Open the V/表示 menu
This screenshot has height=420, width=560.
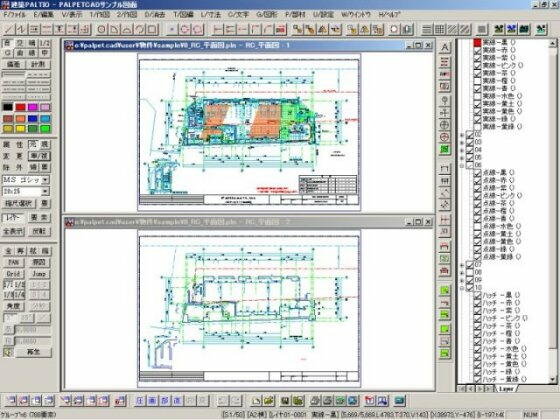tap(72, 15)
